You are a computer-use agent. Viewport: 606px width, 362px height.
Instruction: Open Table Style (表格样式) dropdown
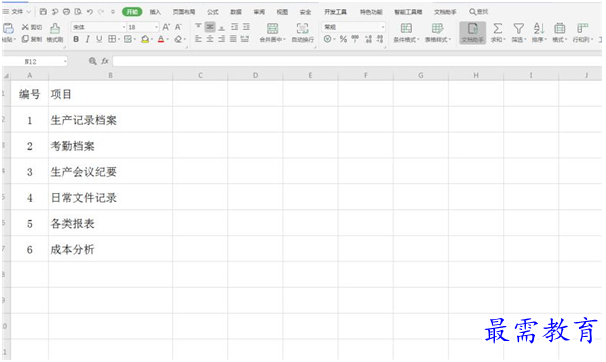pyautogui.click(x=438, y=32)
